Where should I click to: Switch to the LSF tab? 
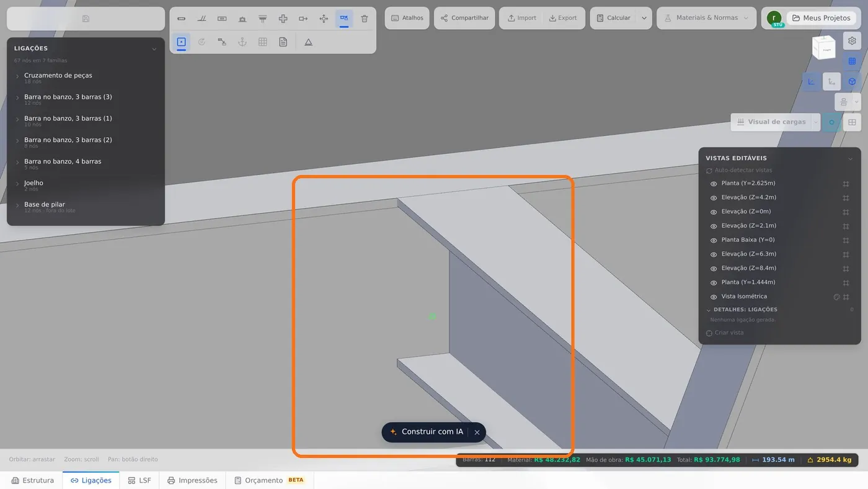click(139, 480)
